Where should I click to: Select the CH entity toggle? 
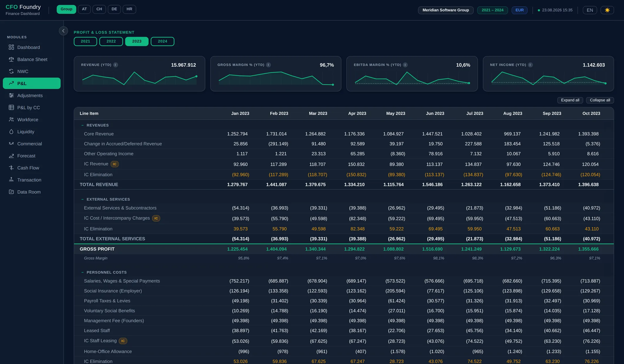point(99,9)
